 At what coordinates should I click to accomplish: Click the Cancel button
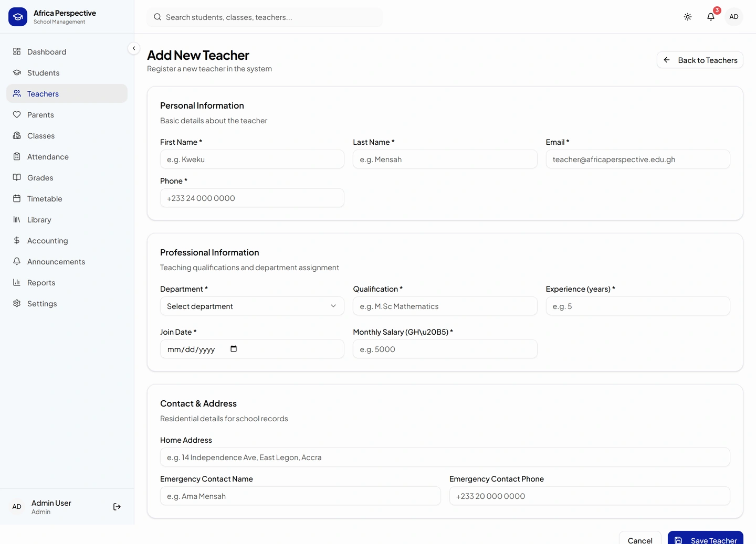(640, 538)
